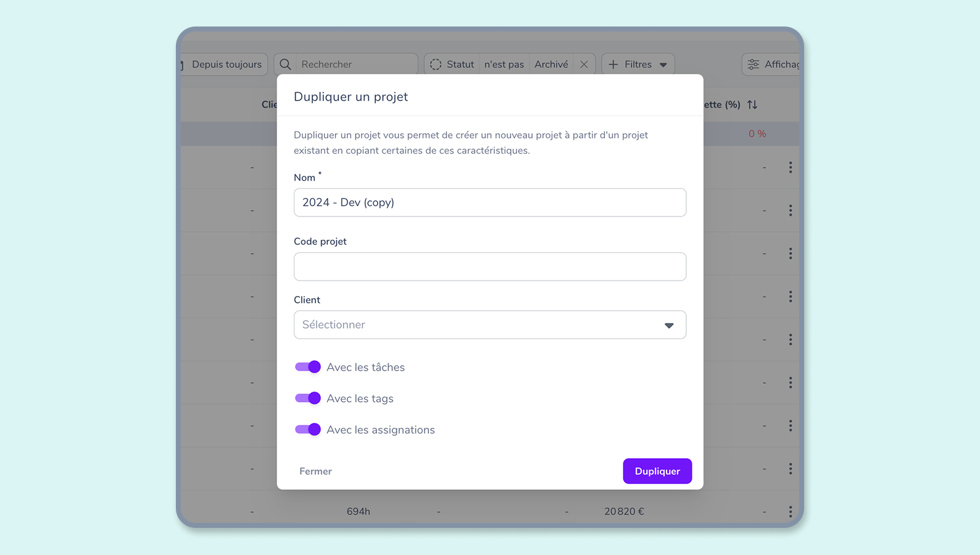This screenshot has width=980, height=555.
Task: Click the Statut dashed circle icon
Action: click(436, 64)
